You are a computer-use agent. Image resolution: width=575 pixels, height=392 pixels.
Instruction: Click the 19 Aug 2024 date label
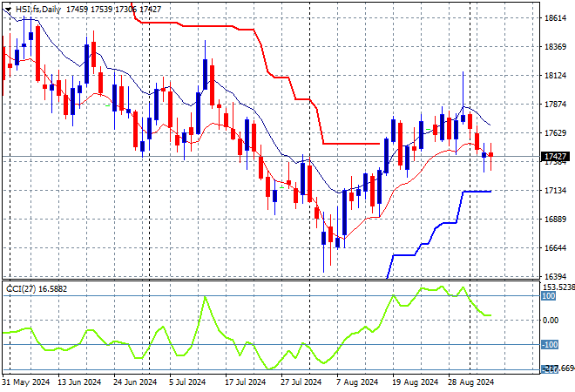click(x=416, y=382)
